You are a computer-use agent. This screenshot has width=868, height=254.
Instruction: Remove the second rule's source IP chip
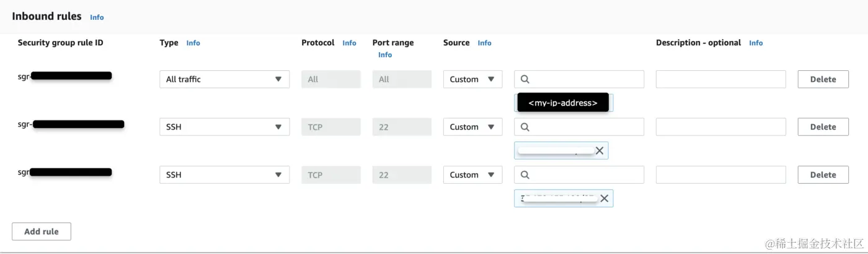(x=599, y=150)
